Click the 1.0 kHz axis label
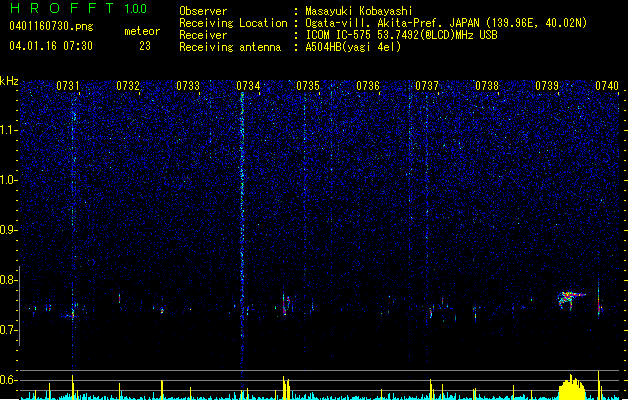The width and height of the screenshot is (629, 400). point(9,180)
